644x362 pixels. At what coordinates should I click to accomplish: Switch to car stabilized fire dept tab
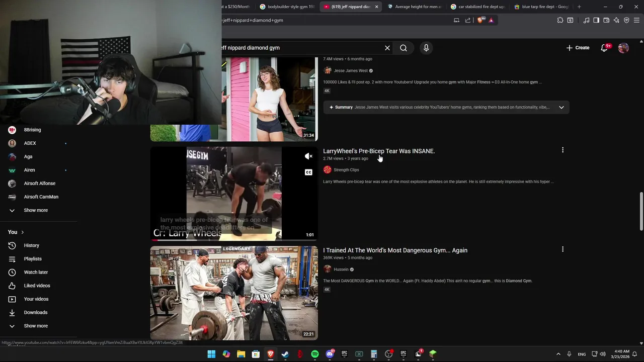[x=477, y=7]
